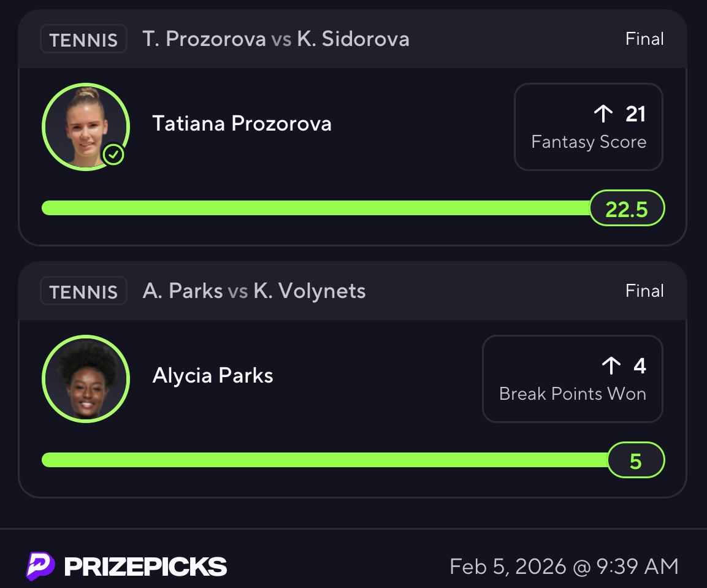Open the Break Points Won stat box
707x588 pixels.
point(572,379)
